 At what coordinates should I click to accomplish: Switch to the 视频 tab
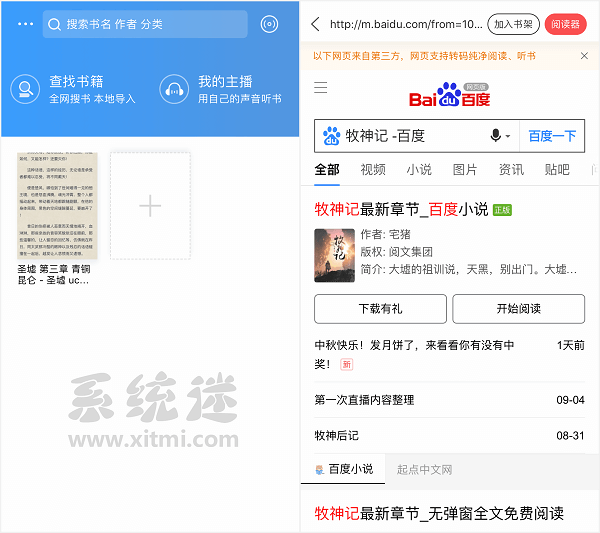click(x=373, y=170)
